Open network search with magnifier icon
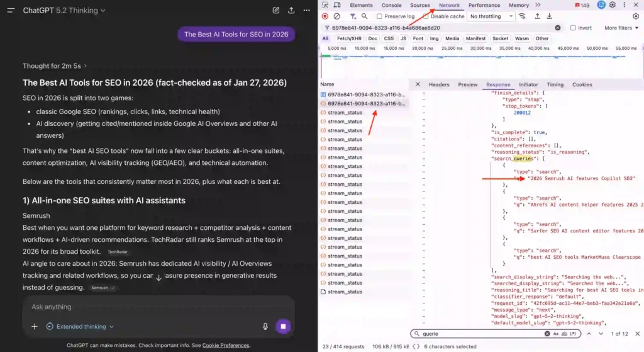 pos(364,16)
